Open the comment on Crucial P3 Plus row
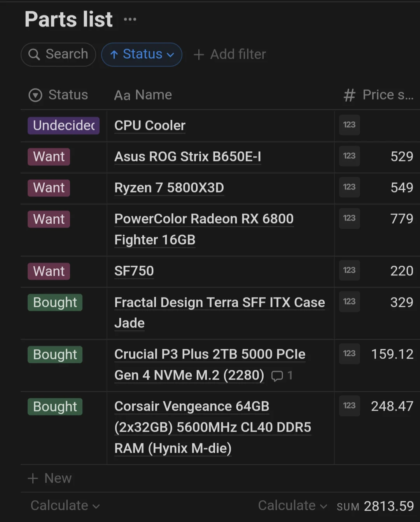420x522 pixels. click(x=278, y=376)
